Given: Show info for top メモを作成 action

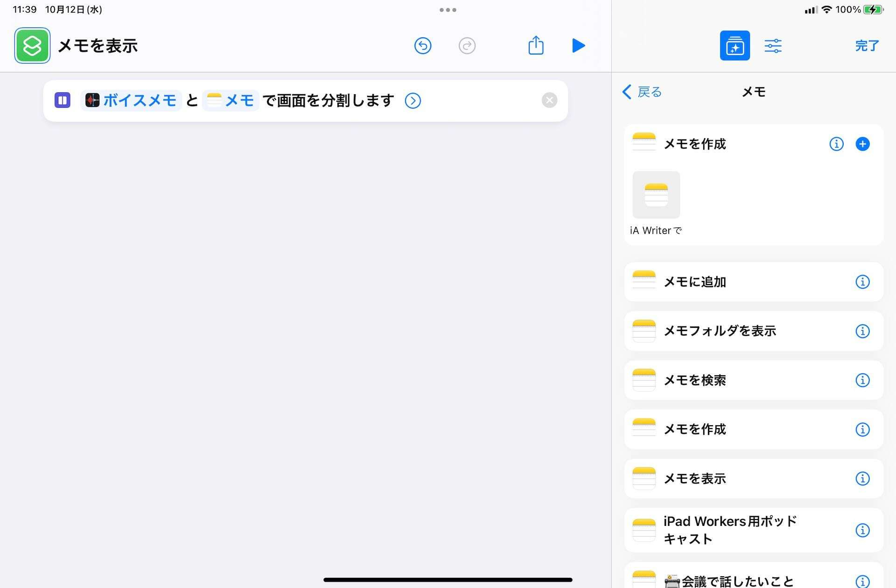Looking at the screenshot, I should [x=836, y=144].
